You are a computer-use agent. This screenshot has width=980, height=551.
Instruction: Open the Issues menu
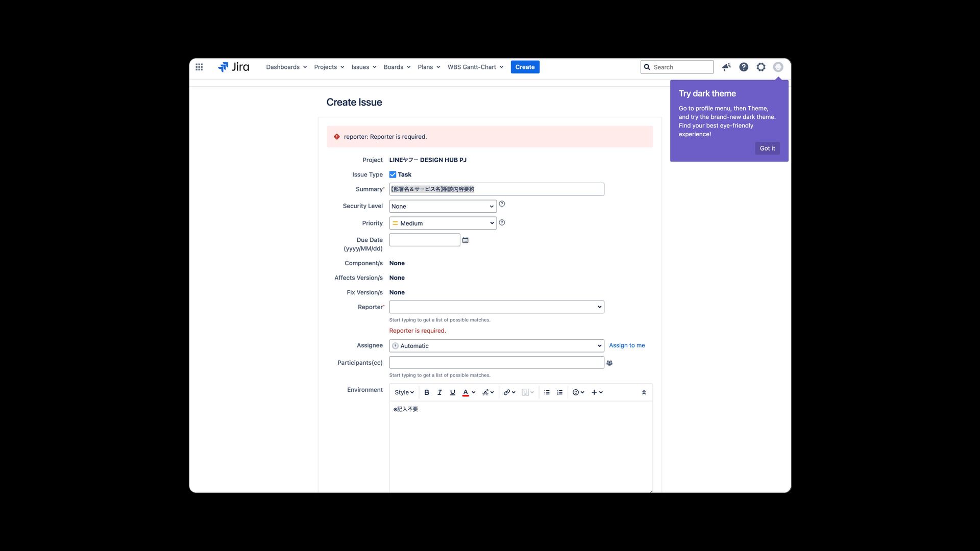tap(364, 67)
